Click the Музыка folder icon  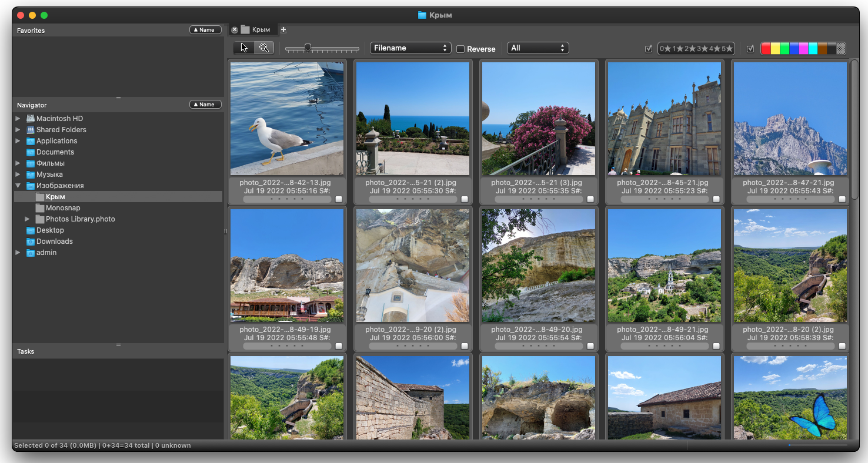[31, 175]
